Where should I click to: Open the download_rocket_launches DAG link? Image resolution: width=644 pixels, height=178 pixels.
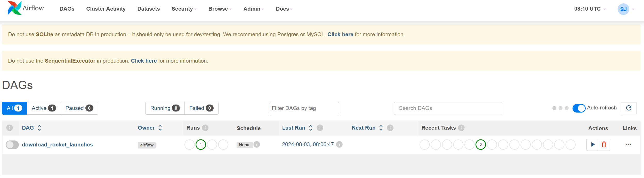(57, 145)
